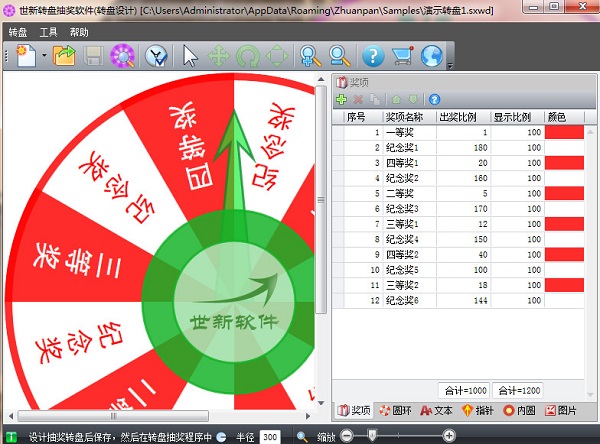Screen dimensions: 600x444
Task: Select the 纪念奖2 prize row name
Action: (x=409, y=178)
